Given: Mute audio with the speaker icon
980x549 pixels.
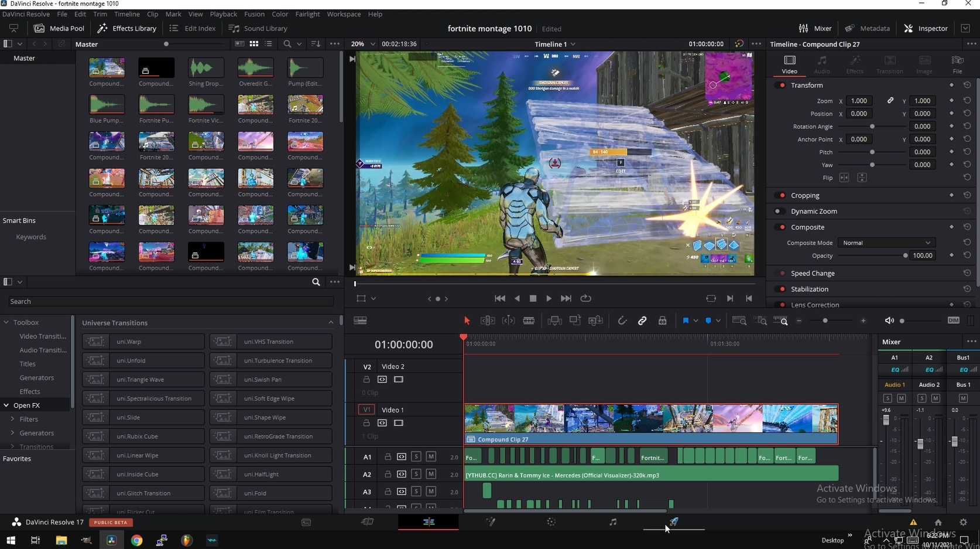Looking at the screenshot, I should pyautogui.click(x=889, y=320).
